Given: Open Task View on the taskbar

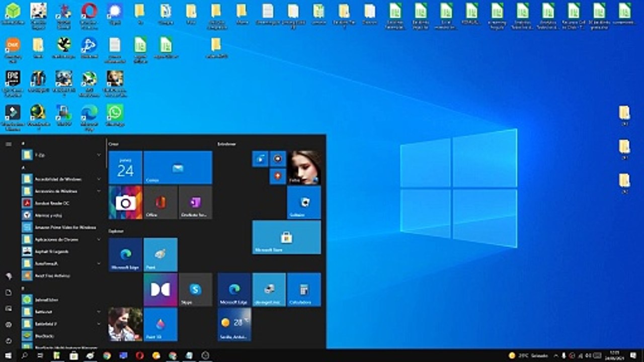Looking at the screenshot, I should coord(41,355).
